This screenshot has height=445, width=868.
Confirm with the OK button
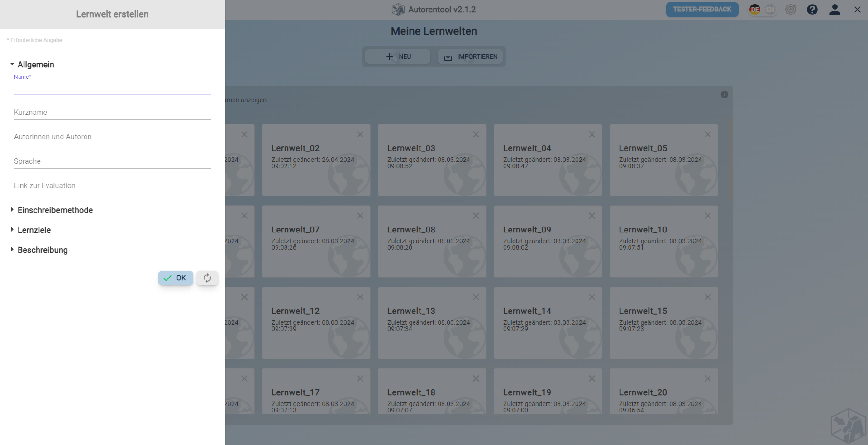[176, 278]
